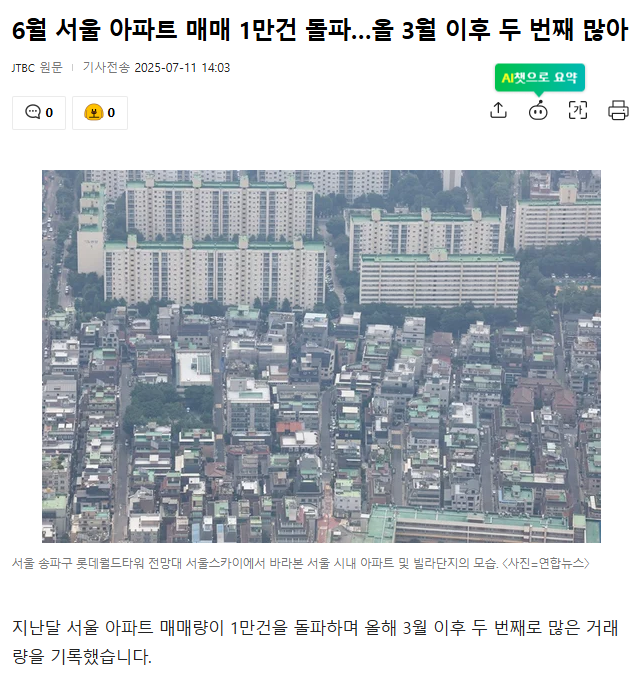Click the reaction count number beside emoji
This screenshot has height=678, width=642.
[x=111, y=112]
